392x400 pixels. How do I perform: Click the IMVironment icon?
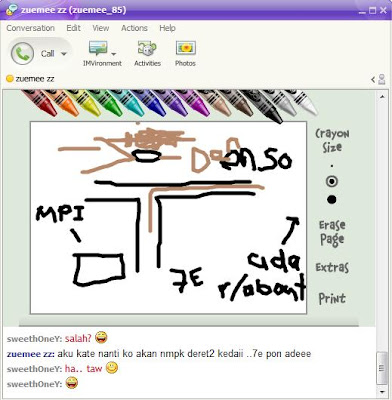98,48
